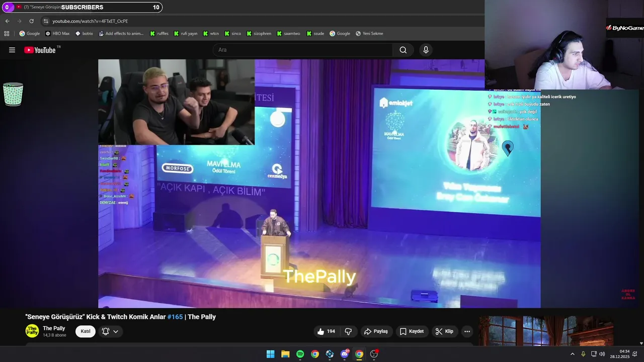Open more actions three-dot menu
Viewport: 644px width, 362px height.
coord(467,331)
